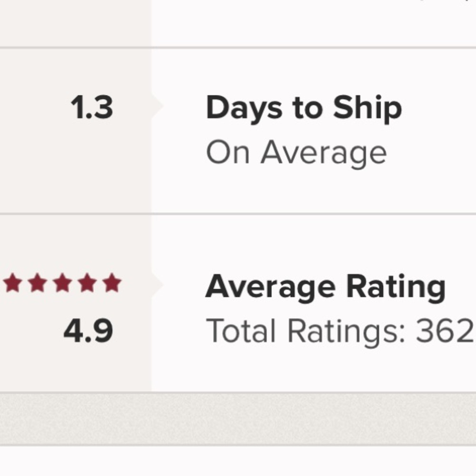Open the Average Rating heading
The image size is (476, 476).
click(x=325, y=288)
